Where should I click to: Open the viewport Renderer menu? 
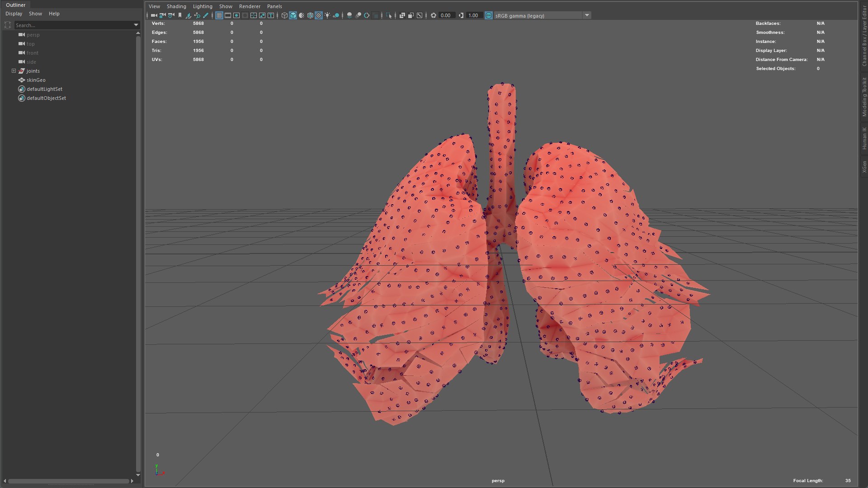(x=250, y=6)
